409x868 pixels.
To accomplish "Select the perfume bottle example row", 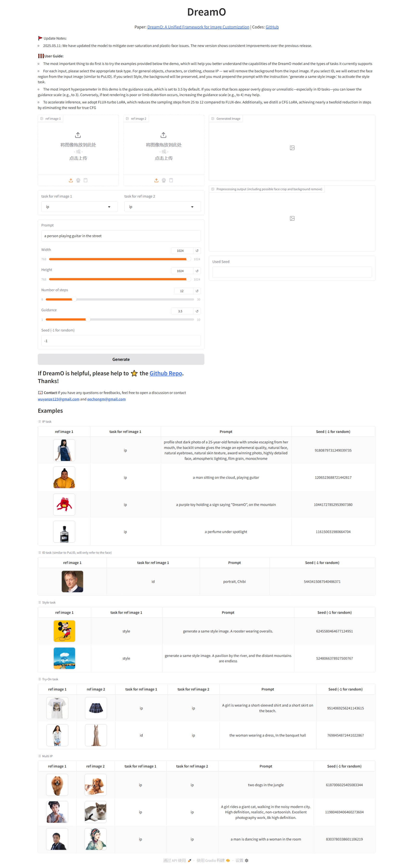I will click(206, 531).
